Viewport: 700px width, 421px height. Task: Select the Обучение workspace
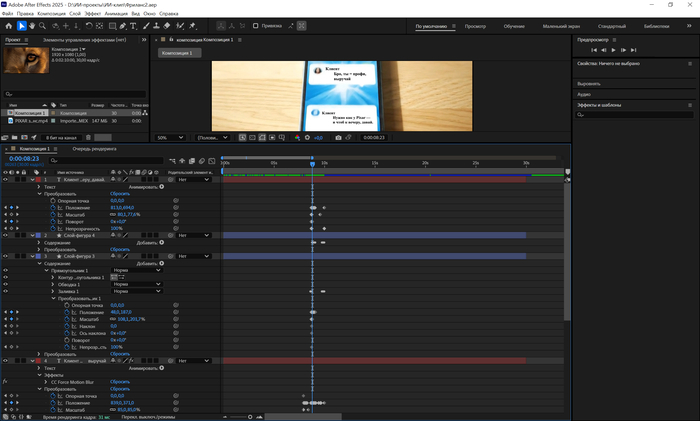[515, 26]
